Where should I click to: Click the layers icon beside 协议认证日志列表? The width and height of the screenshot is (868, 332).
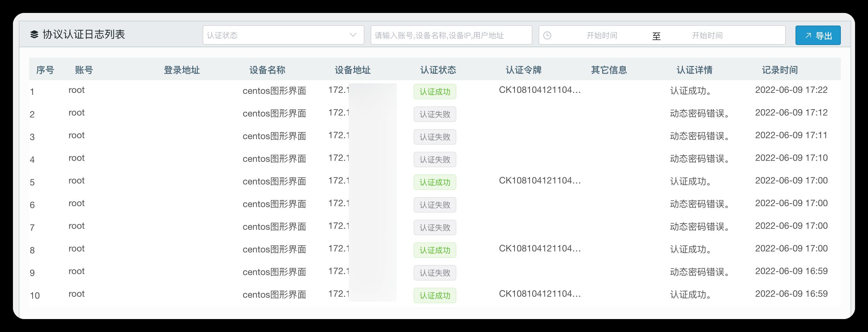[x=34, y=34]
